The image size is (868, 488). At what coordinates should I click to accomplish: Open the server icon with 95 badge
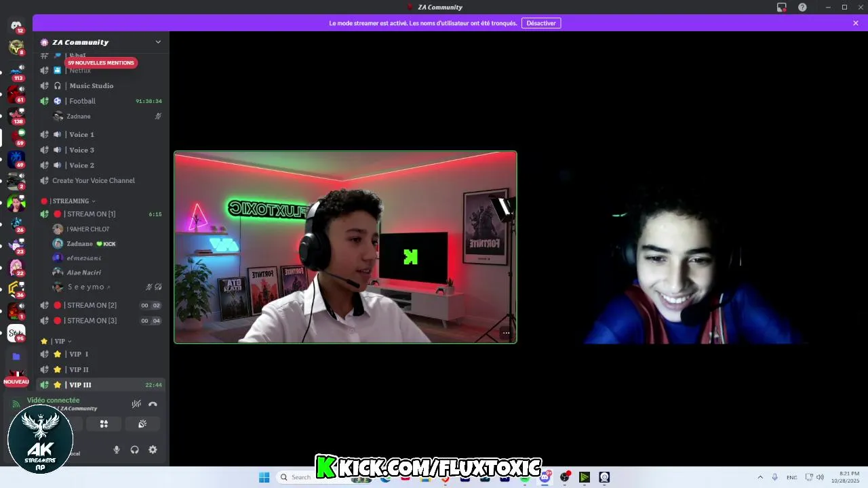coord(16,332)
